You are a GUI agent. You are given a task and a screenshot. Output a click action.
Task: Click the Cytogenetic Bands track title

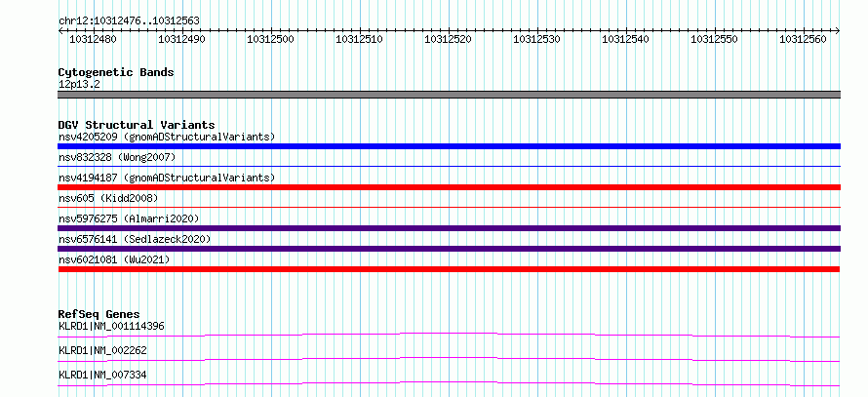116,72
